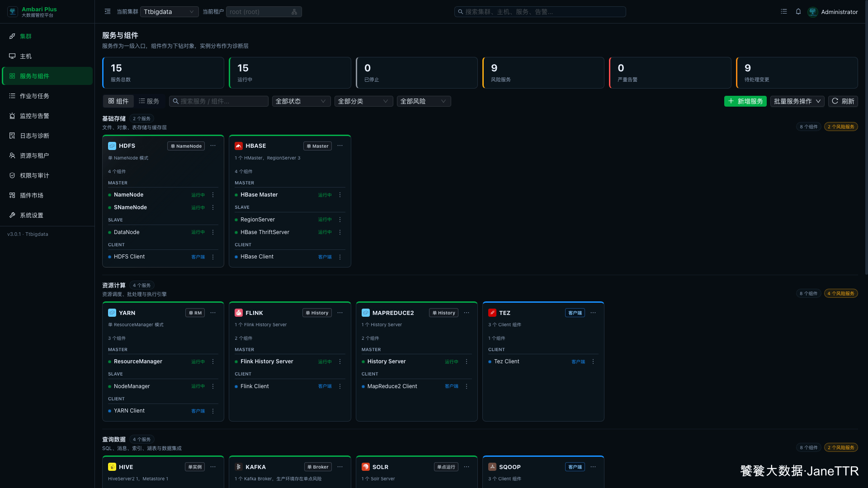Open RegionServer component action dots
Image resolution: width=868 pixels, height=488 pixels.
pyautogui.click(x=340, y=220)
